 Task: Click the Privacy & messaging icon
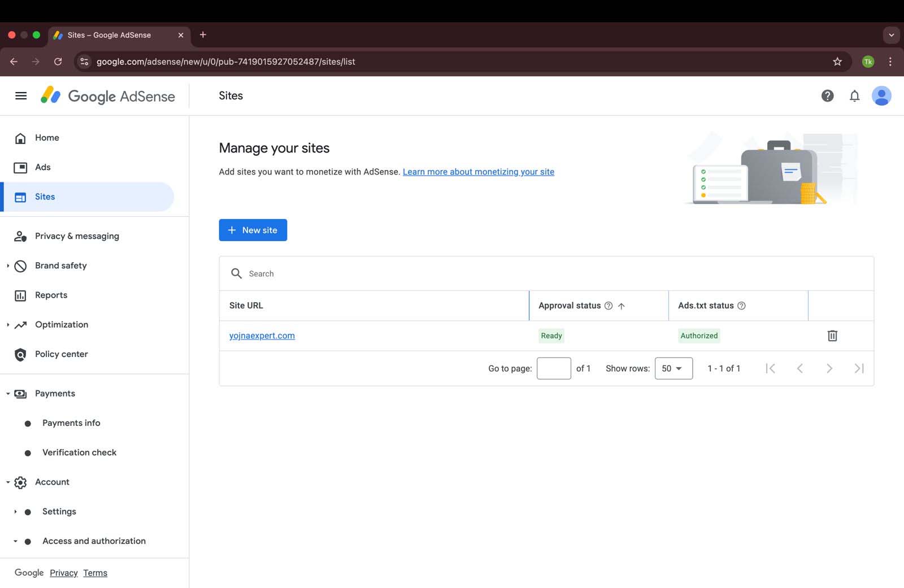[x=20, y=236]
